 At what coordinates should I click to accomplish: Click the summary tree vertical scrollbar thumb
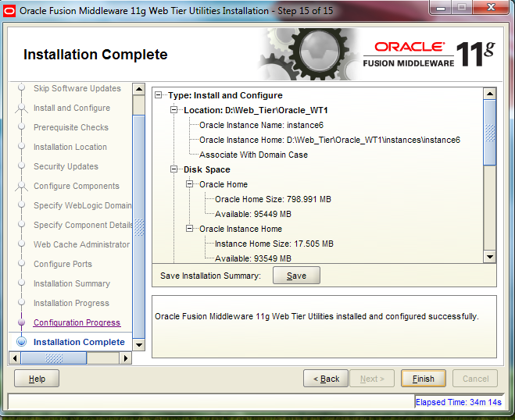pos(490,132)
